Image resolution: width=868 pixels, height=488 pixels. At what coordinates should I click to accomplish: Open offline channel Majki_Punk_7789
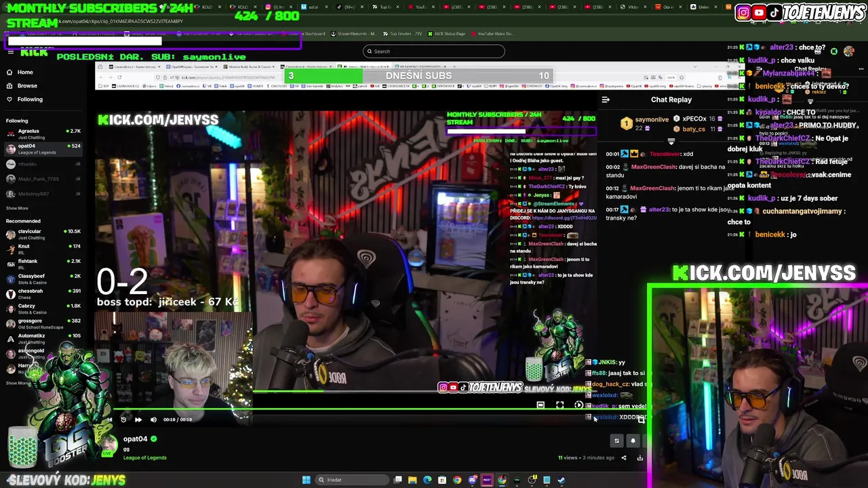tap(43, 179)
